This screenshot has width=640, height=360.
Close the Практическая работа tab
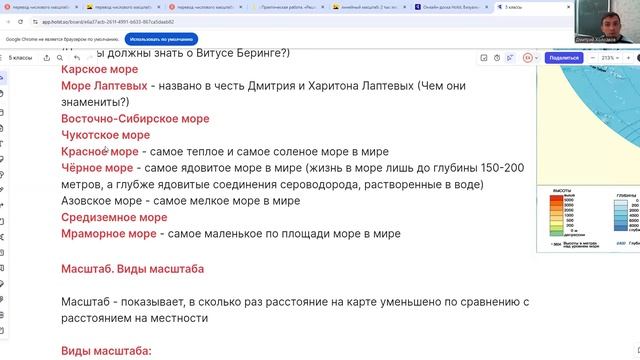tap(322, 7)
